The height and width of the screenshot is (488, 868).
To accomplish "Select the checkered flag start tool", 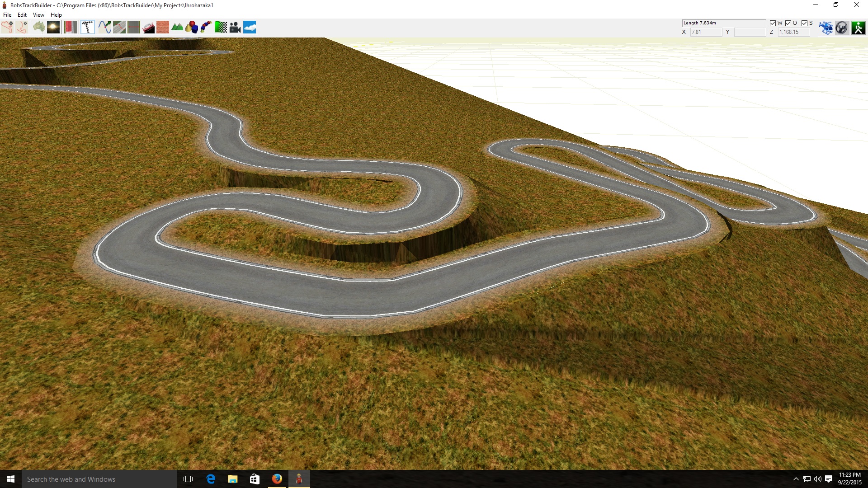I will 221,27.
